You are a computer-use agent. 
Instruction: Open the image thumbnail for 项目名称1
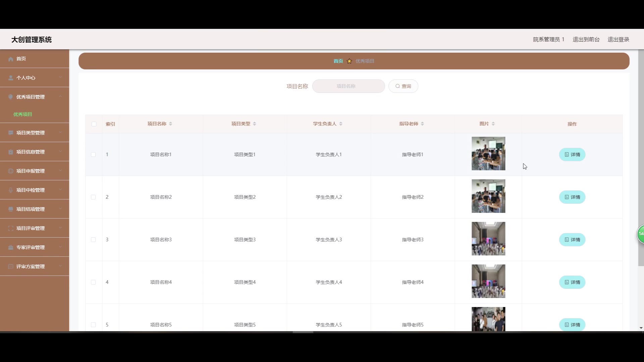coord(488,154)
